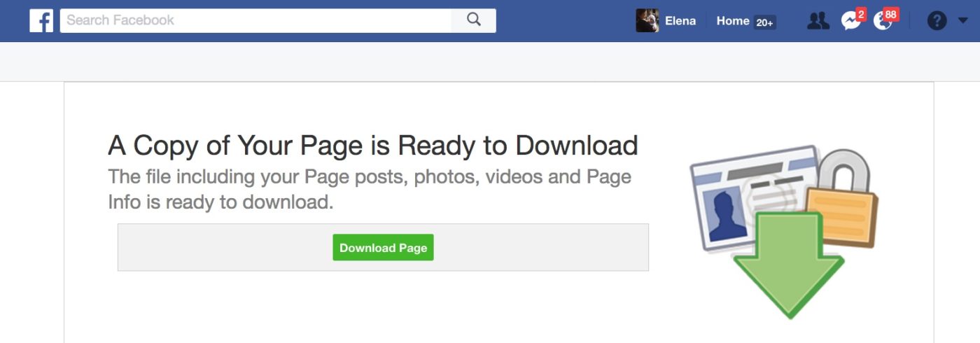Focus the Search Facebook field
This screenshot has height=343, width=980.
coord(256,20)
